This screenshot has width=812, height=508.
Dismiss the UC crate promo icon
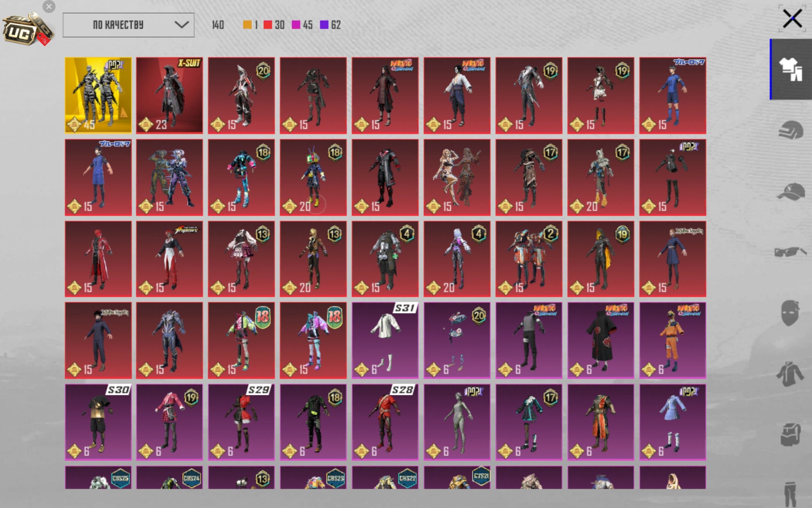[49, 6]
